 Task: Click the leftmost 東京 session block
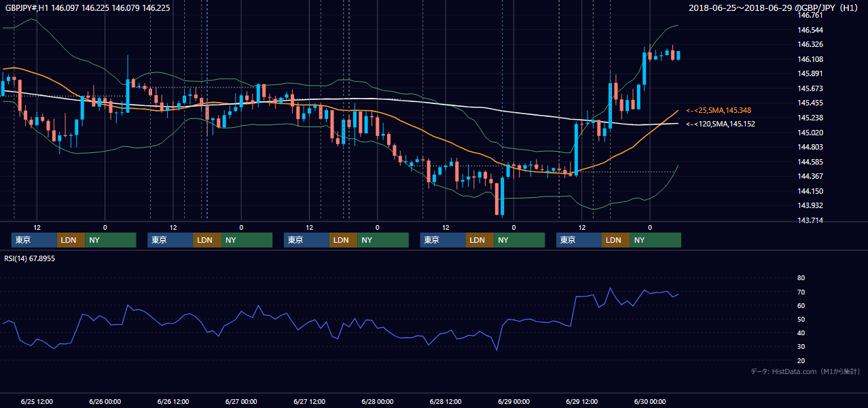35,240
